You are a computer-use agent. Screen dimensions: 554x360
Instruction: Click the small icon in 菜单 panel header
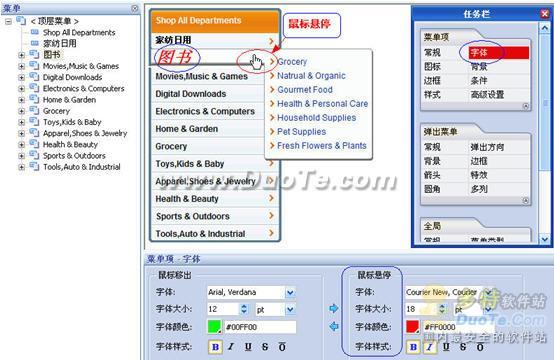pos(135,8)
